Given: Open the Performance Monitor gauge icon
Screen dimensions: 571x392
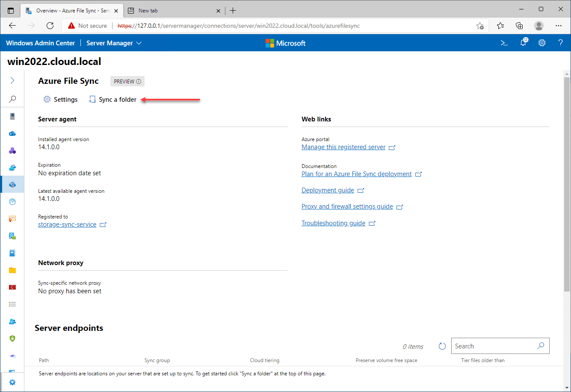Looking at the screenshot, I should 12,201.
